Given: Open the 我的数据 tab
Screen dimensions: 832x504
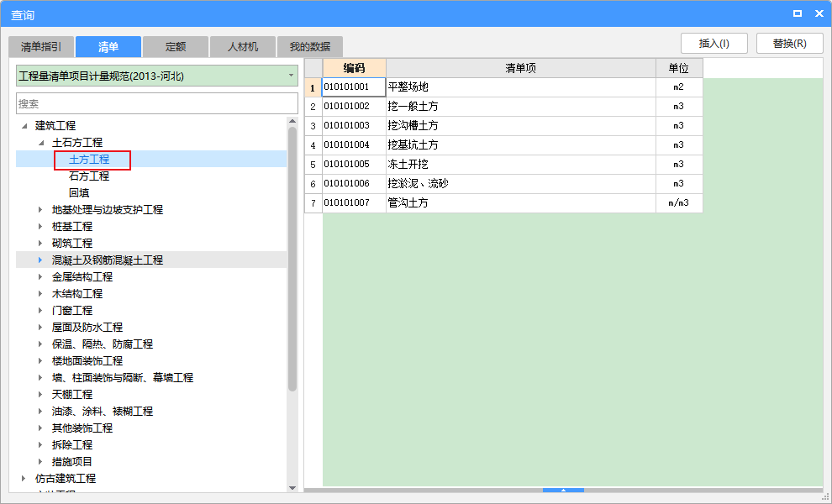Looking at the screenshot, I should 310,47.
